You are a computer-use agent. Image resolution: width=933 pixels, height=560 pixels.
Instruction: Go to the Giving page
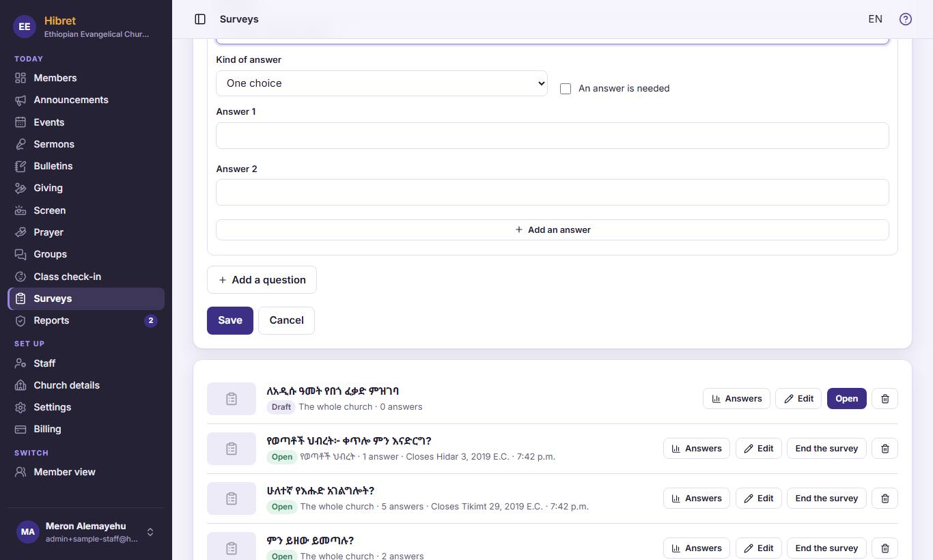(x=86, y=188)
